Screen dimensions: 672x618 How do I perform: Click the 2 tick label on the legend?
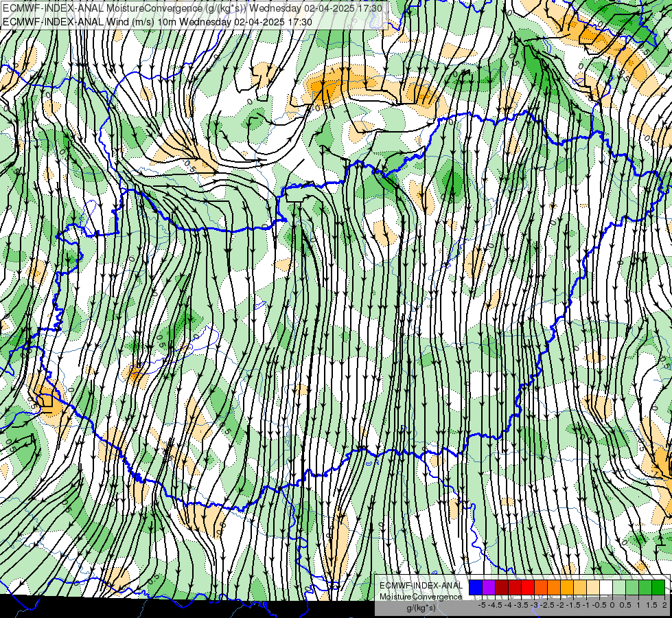point(664,605)
